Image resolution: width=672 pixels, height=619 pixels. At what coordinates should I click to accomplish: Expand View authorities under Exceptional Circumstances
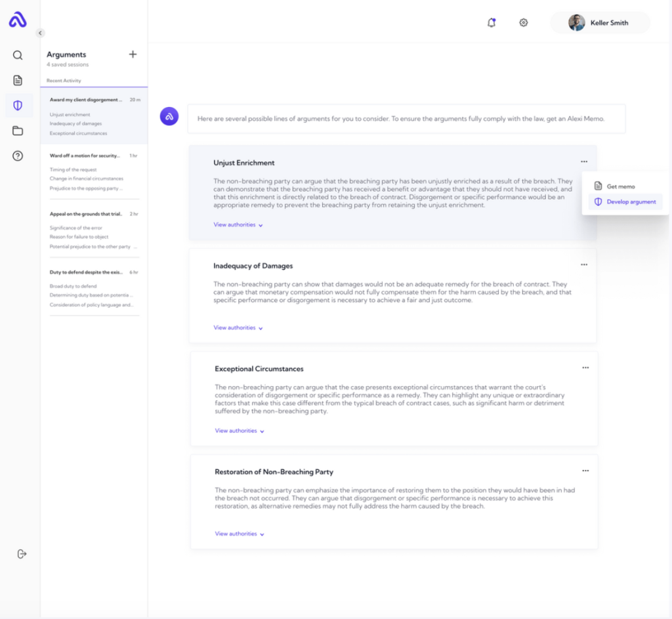pyautogui.click(x=240, y=431)
